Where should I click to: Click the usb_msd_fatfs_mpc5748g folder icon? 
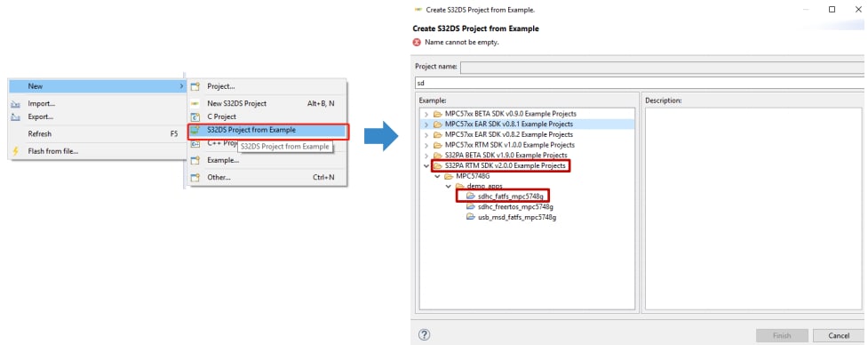[x=471, y=217]
